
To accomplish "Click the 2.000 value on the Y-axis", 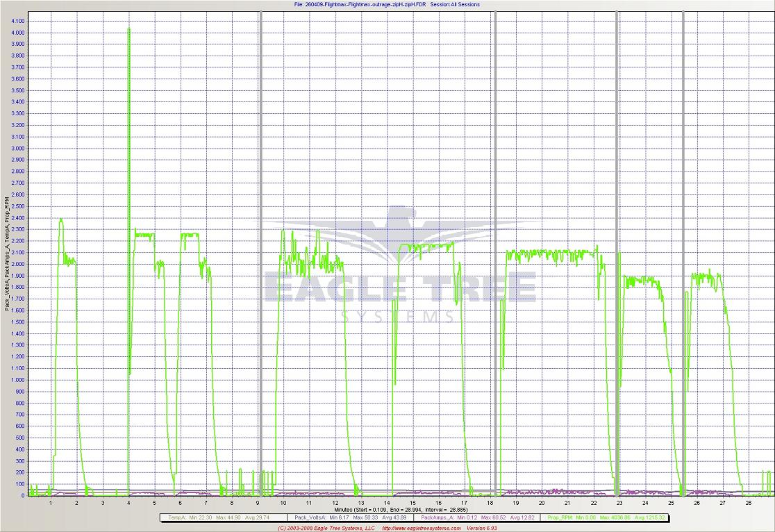I will coord(18,265).
